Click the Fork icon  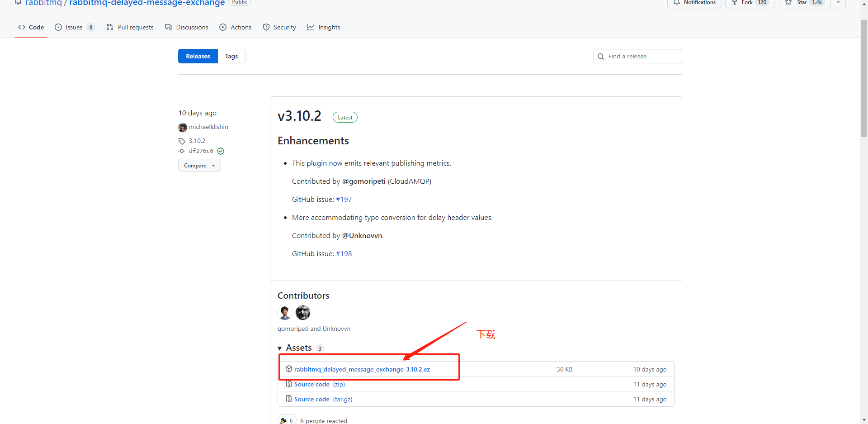(x=735, y=2)
